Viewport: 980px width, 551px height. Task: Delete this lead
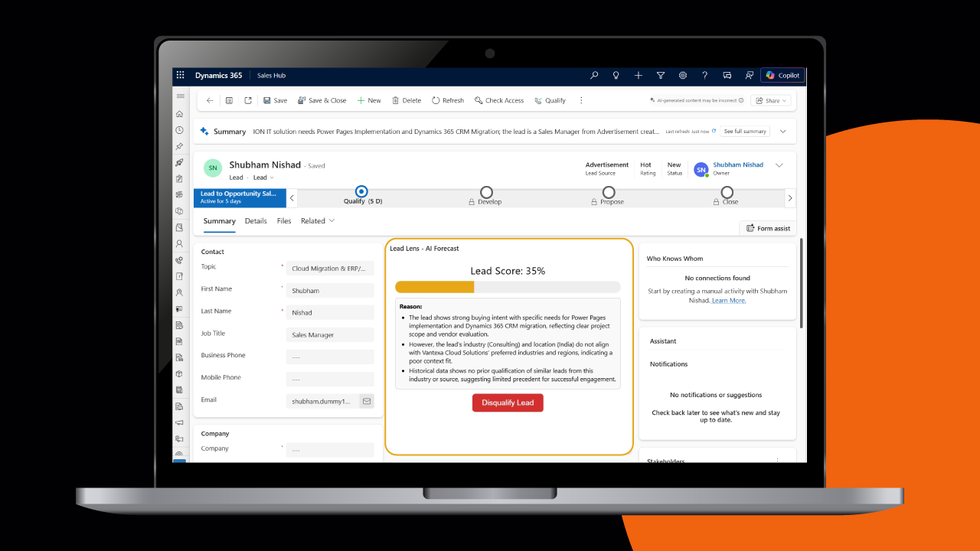pos(407,100)
